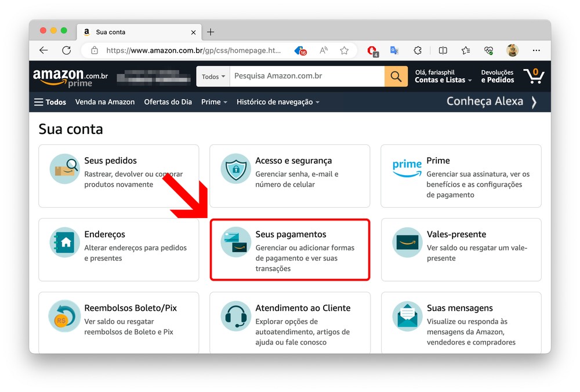
Task: Open the browser extensions puzzle icon
Action: tap(417, 50)
